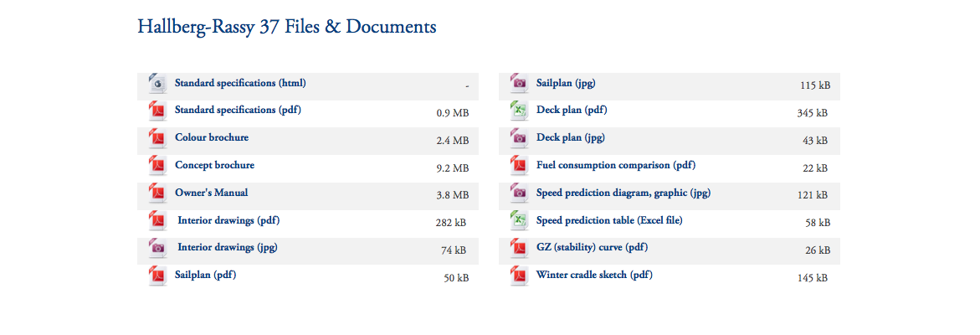Click the 0.9 MB file size text
This screenshot has height=335, width=980.
tap(453, 113)
